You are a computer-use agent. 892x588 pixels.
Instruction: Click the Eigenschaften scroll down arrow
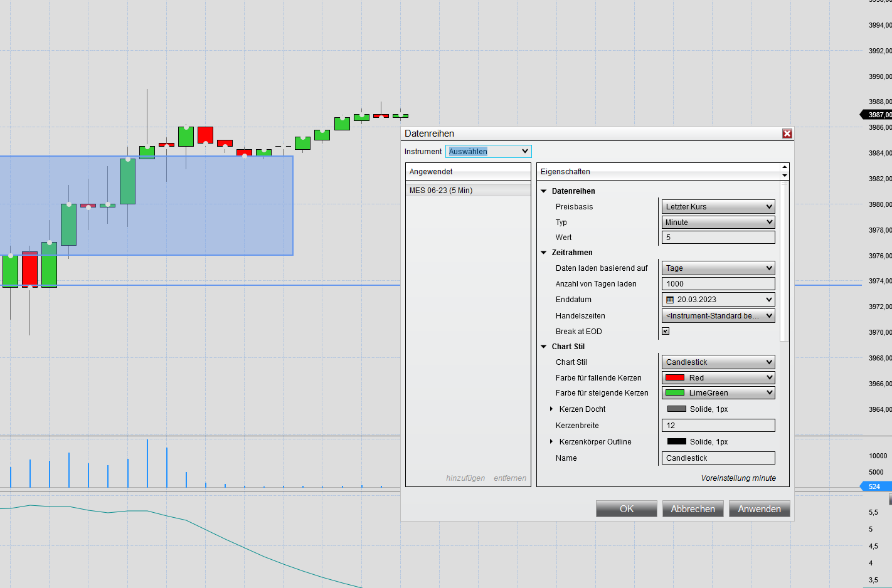785,176
